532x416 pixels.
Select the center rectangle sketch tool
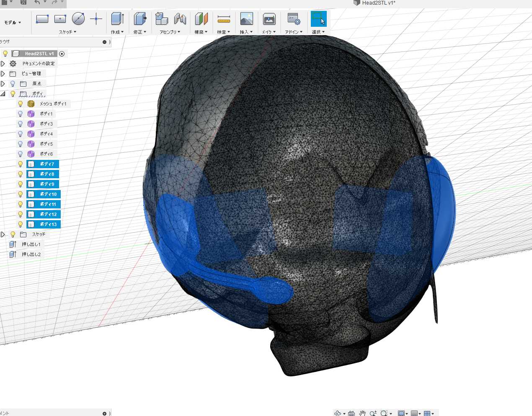[60, 19]
